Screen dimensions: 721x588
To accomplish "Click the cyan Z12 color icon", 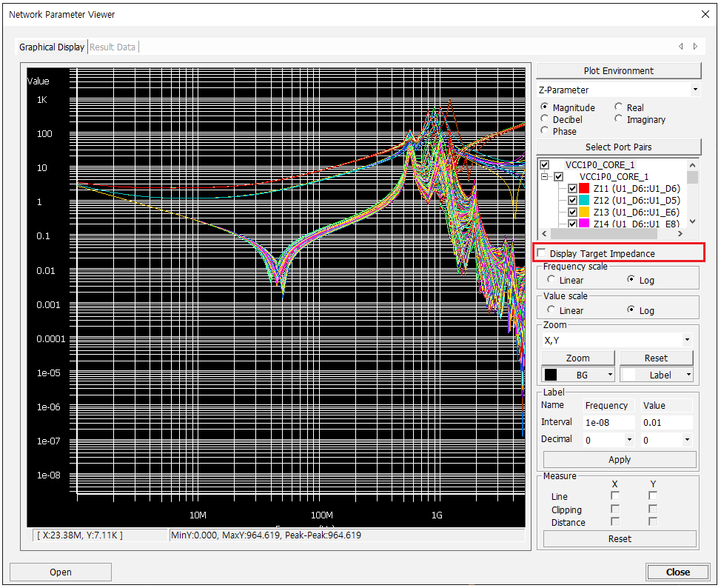I will click(584, 201).
